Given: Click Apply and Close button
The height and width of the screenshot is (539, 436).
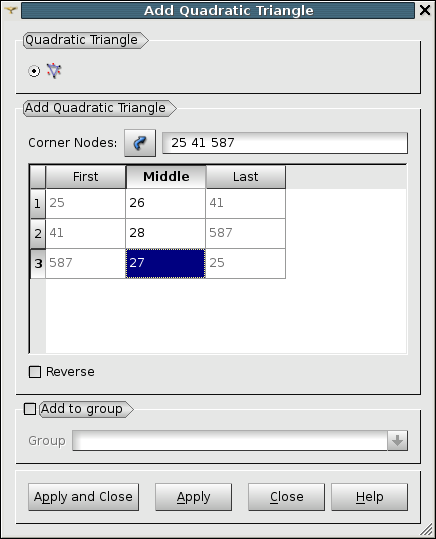Looking at the screenshot, I should tap(84, 497).
